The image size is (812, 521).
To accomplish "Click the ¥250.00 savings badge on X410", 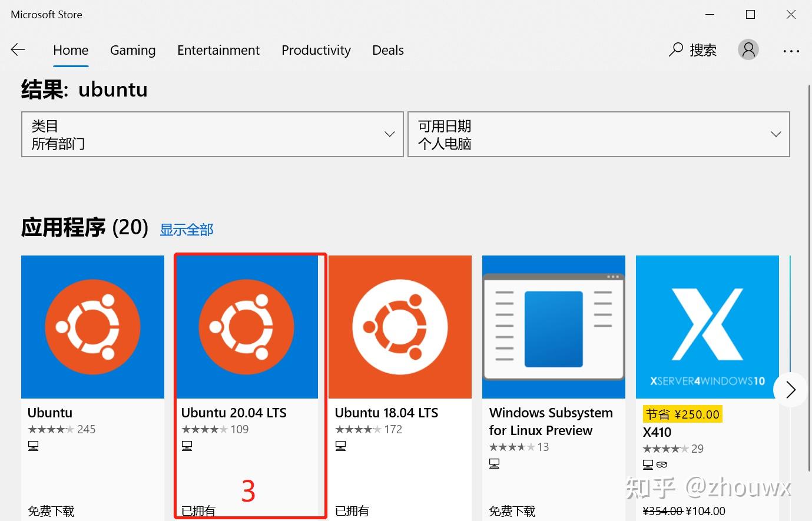I will 682,414.
